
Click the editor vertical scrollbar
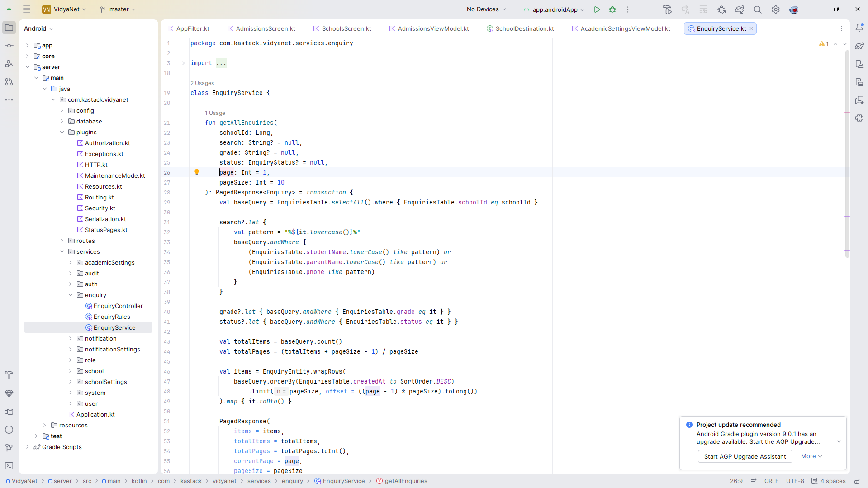tap(847, 154)
